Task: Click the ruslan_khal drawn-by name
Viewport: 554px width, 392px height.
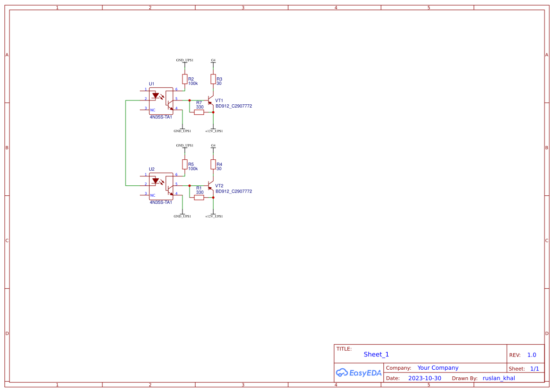Action: tap(499, 378)
